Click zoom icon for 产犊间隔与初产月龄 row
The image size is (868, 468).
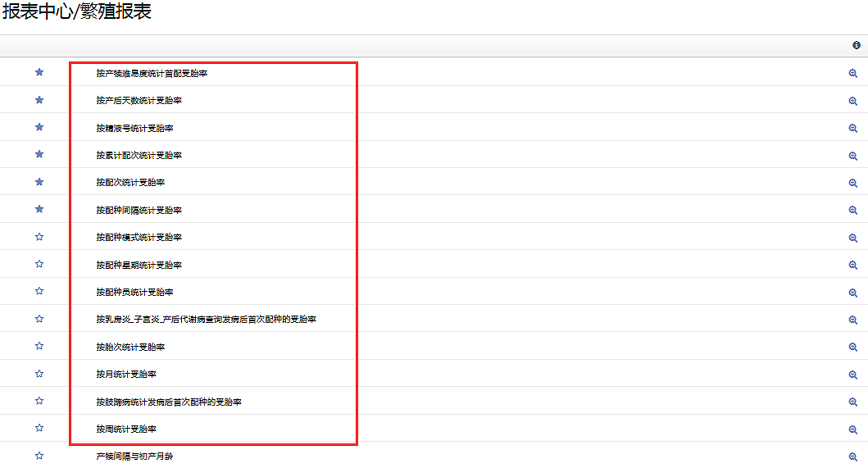coord(853,457)
